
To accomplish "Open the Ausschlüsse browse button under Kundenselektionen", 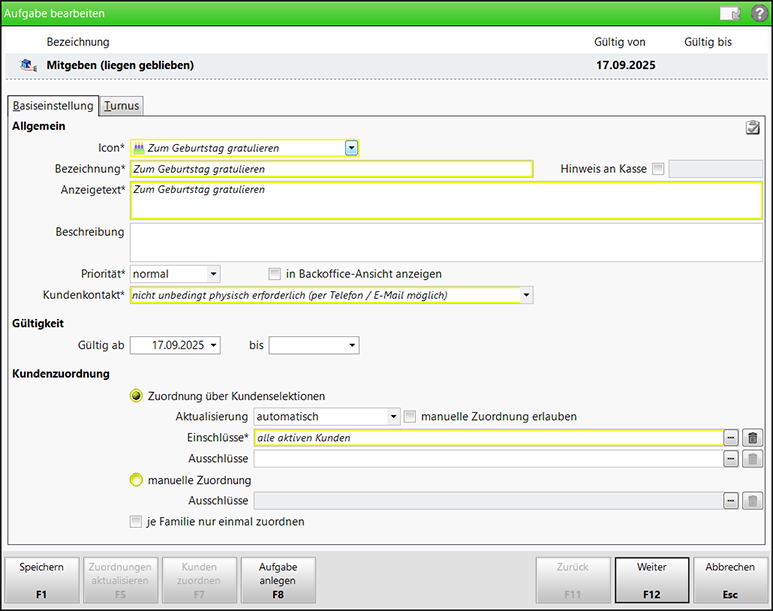I will [732, 458].
